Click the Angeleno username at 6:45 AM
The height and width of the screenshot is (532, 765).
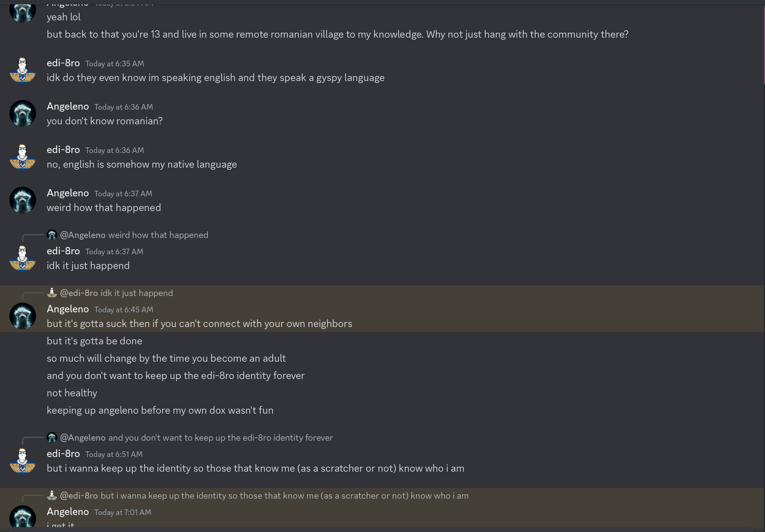tap(68, 309)
